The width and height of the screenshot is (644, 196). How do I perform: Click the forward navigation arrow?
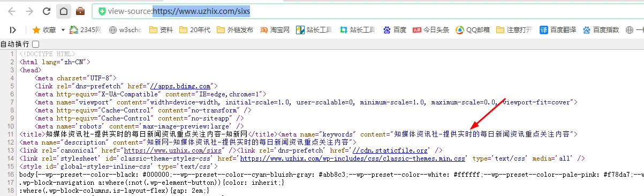point(29,11)
